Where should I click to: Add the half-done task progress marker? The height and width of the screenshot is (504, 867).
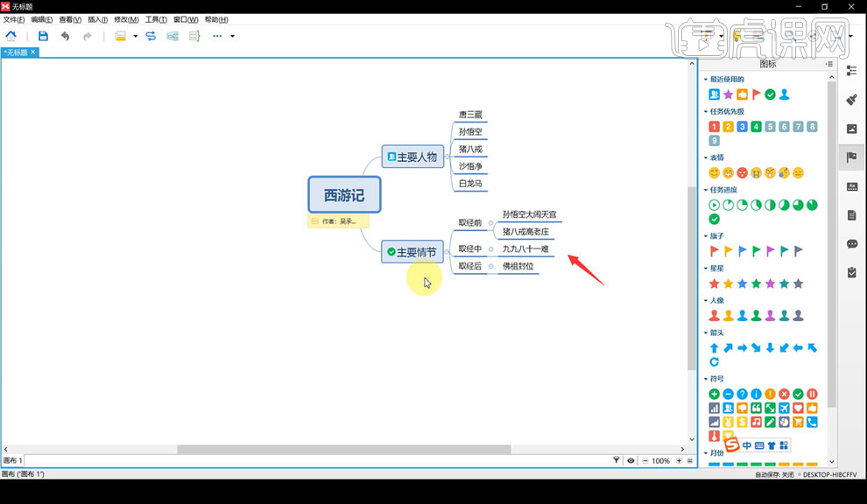tap(771, 205)
